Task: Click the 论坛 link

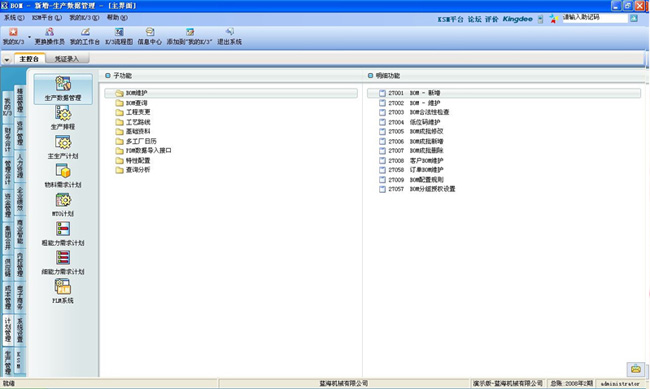Action: click(x=475, y=19)
